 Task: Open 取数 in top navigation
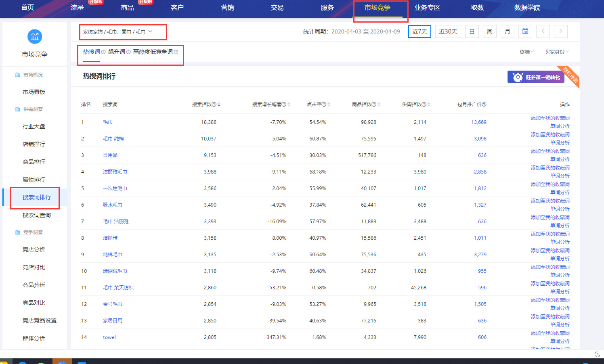pos(477,8)
